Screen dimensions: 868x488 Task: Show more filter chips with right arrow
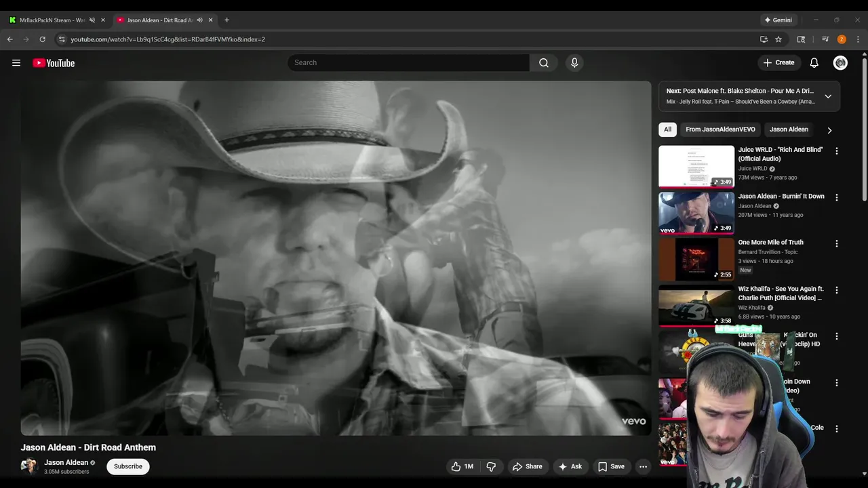pos(829,130)
